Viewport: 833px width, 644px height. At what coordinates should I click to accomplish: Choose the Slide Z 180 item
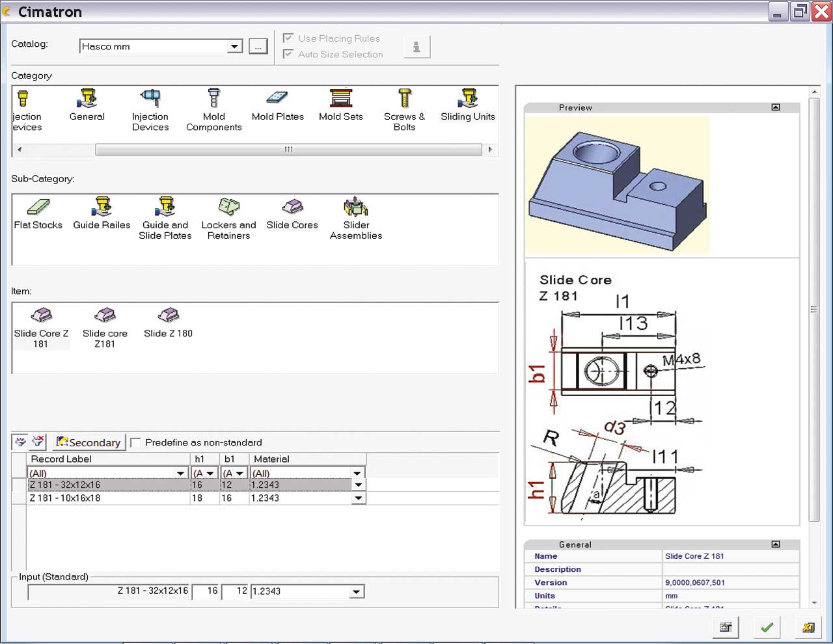pyautogui.click(x=168, y=317)
